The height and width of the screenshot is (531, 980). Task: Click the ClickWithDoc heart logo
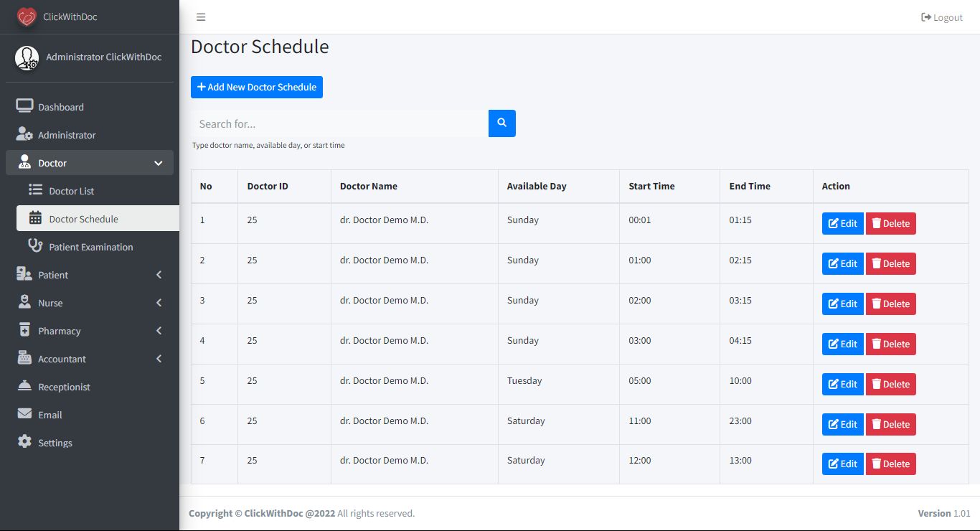[27, 17]
